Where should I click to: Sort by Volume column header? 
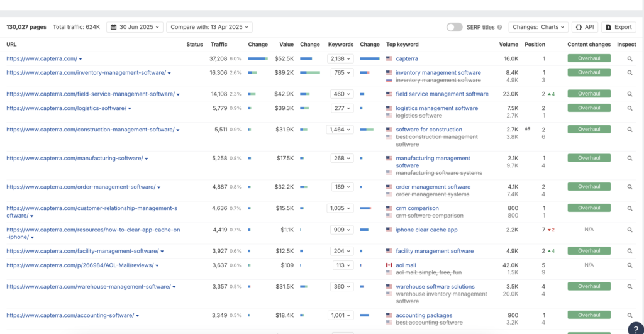508,45
